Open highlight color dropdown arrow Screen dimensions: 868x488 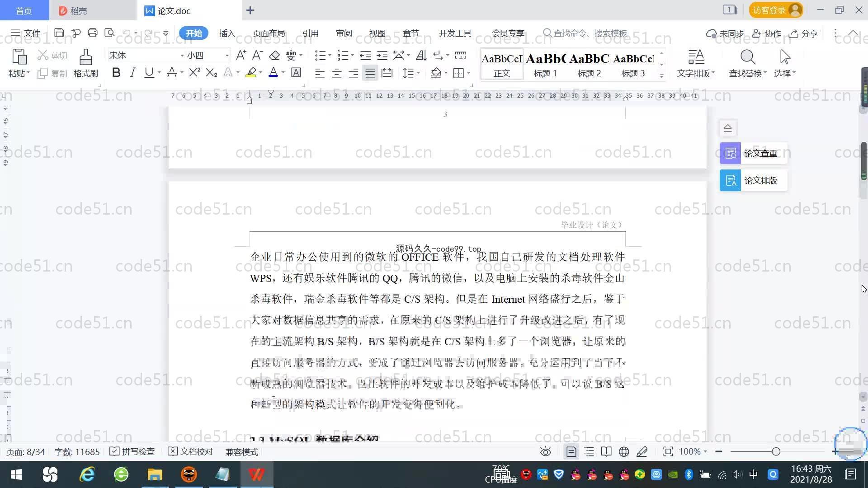(261, 73)
